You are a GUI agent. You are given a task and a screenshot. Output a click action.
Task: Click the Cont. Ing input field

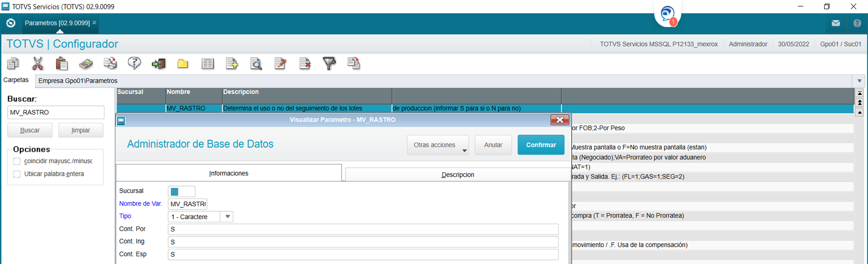coord(363,242)
